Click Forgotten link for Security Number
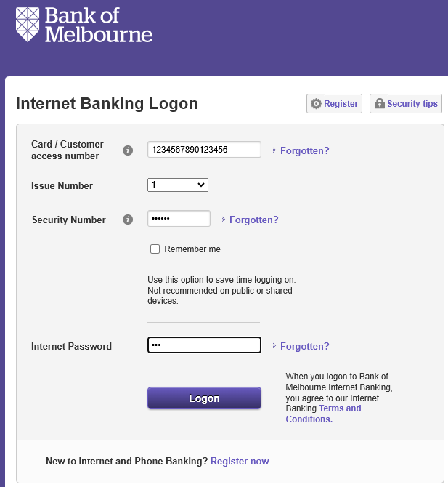Image resolution: width=448 pixels, height=487 pixels. point(254,220)
